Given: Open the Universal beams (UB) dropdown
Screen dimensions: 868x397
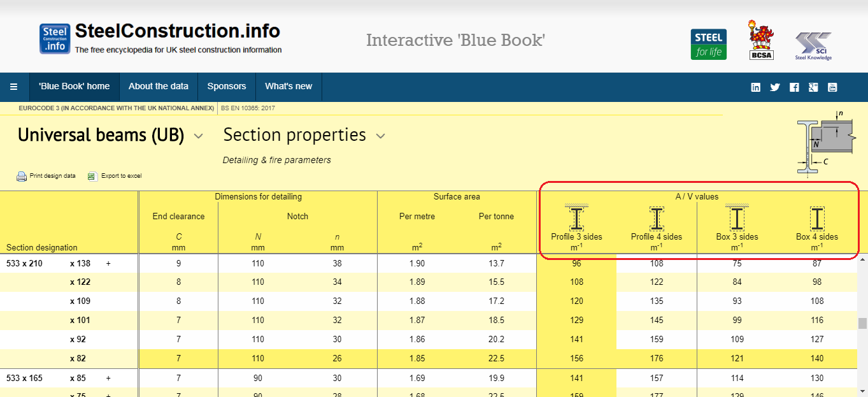Looking at the screenshot, I should click(198, 136).
